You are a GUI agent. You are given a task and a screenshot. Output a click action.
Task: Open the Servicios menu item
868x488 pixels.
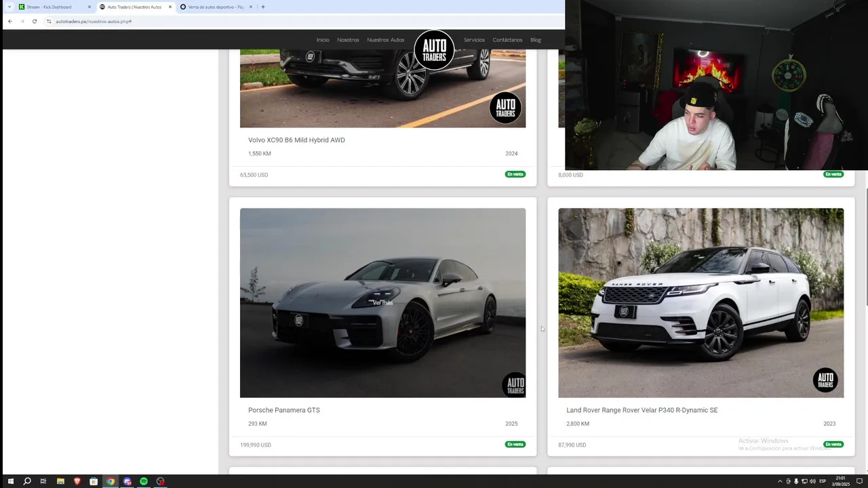pyautogui.click(x=474, y=40)
